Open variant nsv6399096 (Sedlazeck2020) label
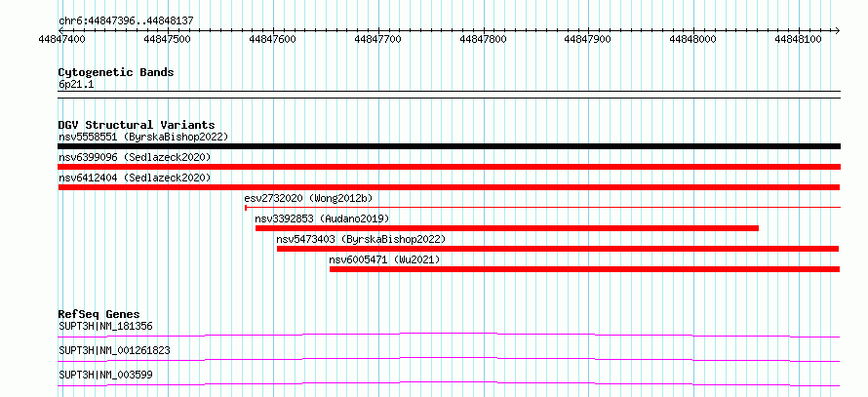 [x=135, y=157]
